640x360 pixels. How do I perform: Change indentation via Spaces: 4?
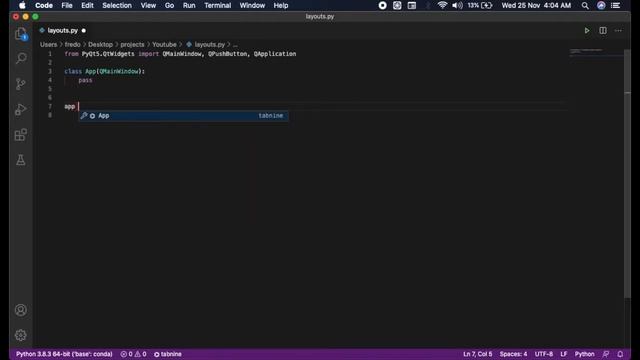point(513,354)
